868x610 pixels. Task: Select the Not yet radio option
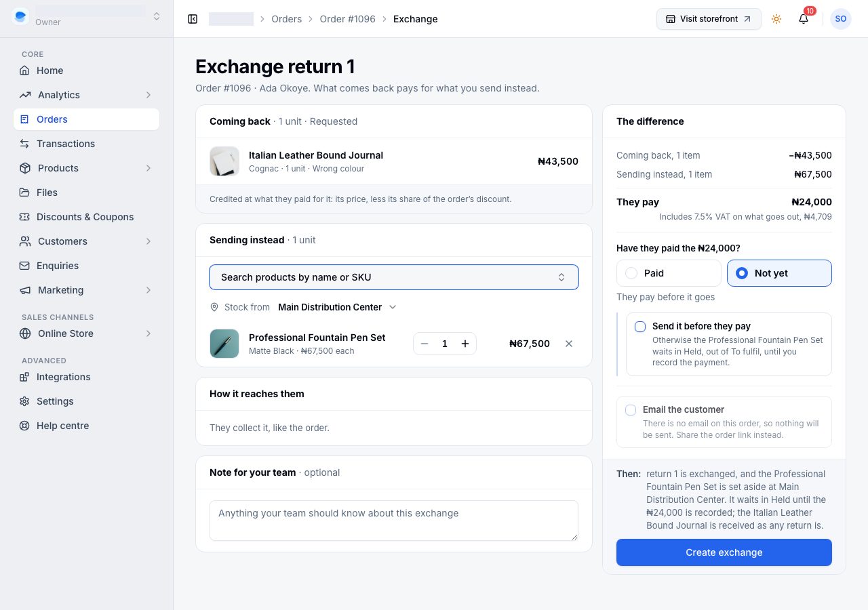779,273
